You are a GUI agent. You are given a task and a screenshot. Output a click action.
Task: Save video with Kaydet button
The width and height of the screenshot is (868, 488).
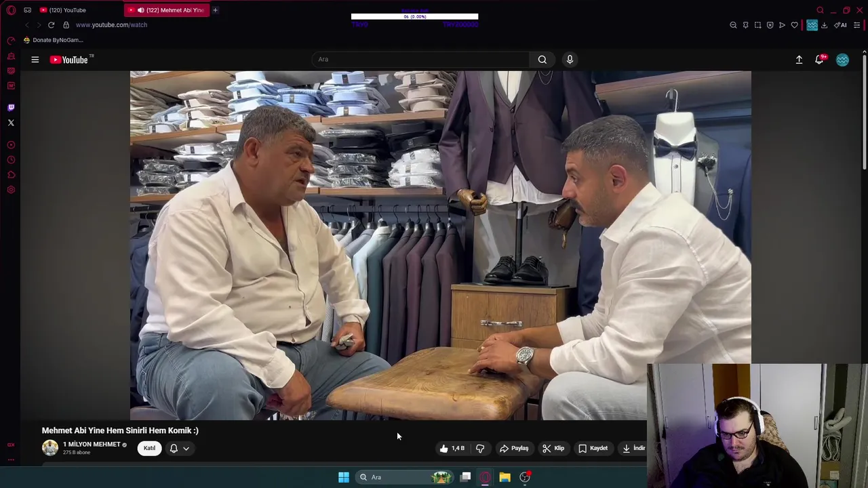click(x=593, y=448)
